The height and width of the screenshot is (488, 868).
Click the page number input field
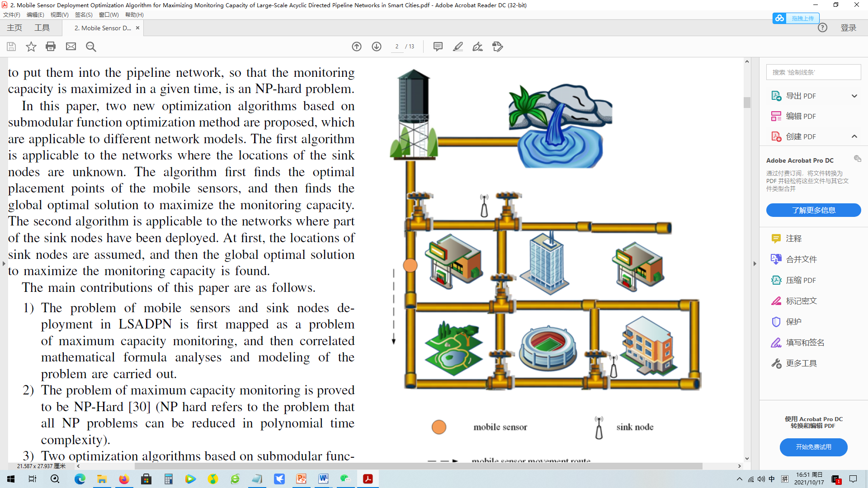(x=397, y=47)
